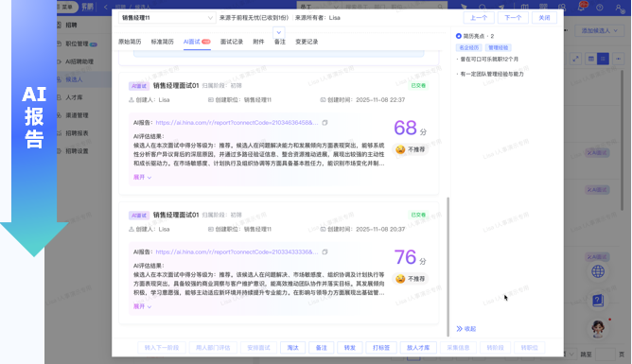Screen dimensions: 632x364
Task: Open the 附件 tab
Action: [x=258, y=42]
